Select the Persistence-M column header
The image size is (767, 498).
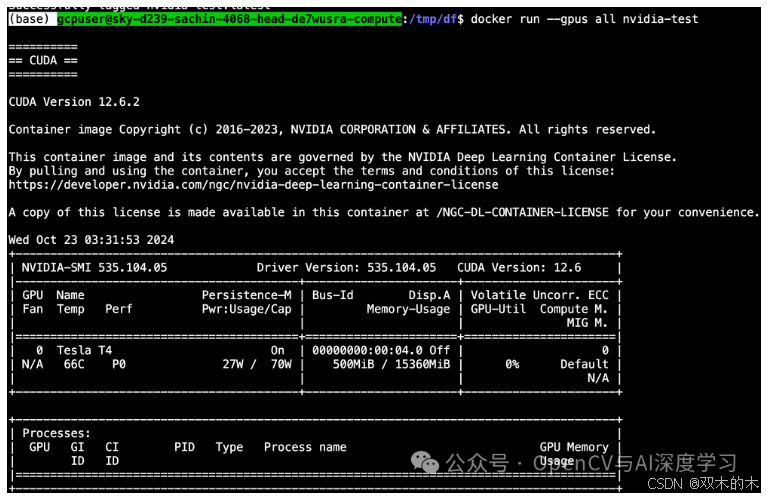coord(247,295)
